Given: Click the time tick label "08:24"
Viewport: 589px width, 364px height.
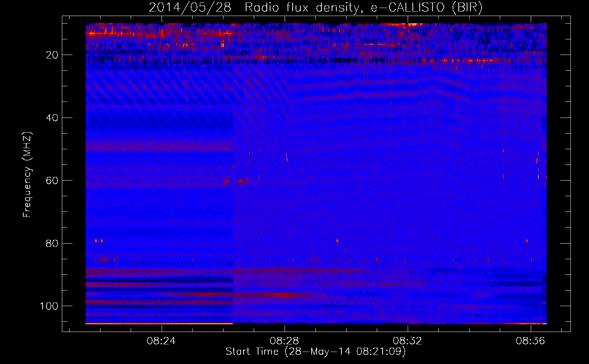Looking at the screenshot, I should [161, 341].
